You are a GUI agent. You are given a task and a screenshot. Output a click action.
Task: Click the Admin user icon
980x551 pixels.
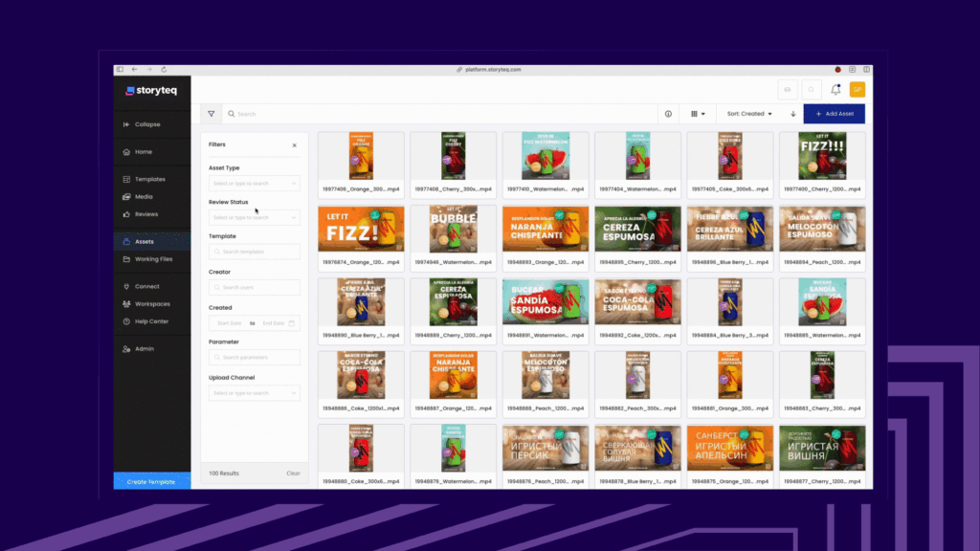[126, 349]
